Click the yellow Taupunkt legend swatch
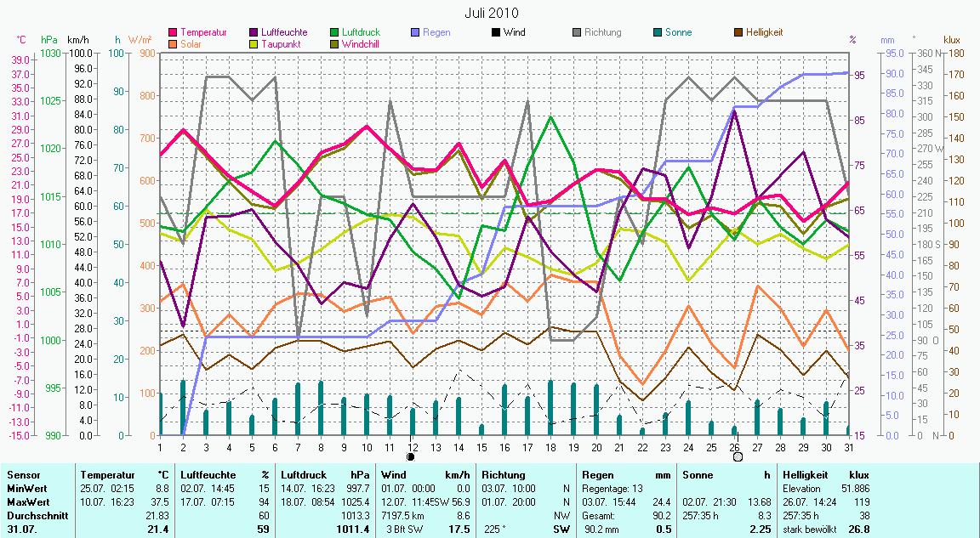 pyautogui.click(x=254, y=44)
